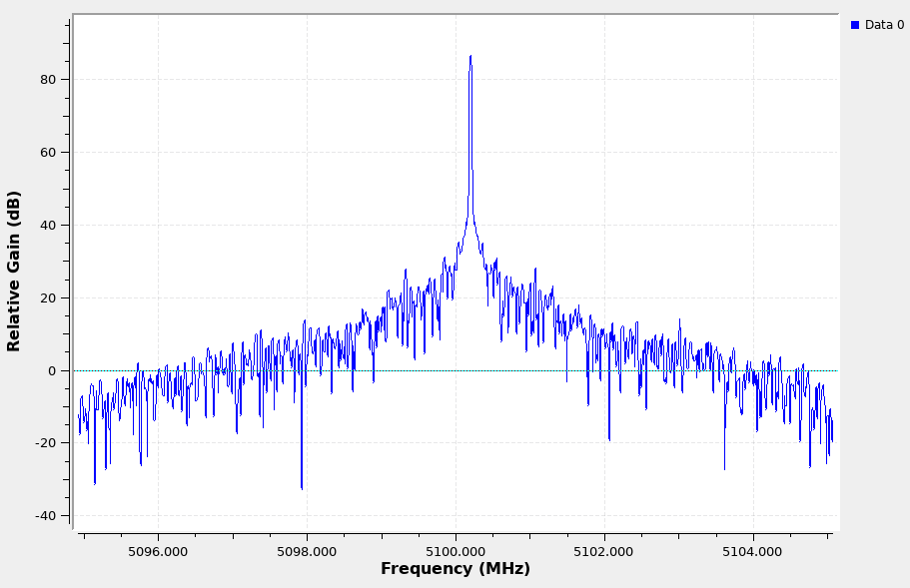Click the 20 dB y-axis tick label
The width and height of the screenshot is (910, 588).
[49, 298]
